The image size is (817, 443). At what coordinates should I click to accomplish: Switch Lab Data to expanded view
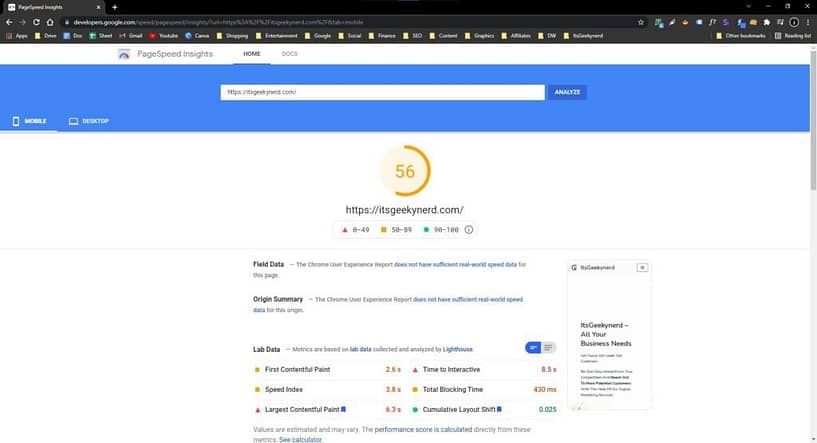[548, 348]
